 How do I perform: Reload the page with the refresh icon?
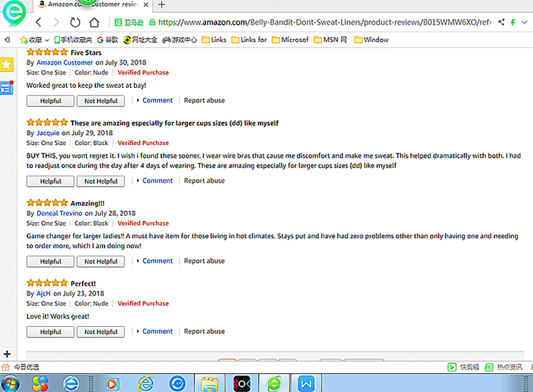point(75,22)
